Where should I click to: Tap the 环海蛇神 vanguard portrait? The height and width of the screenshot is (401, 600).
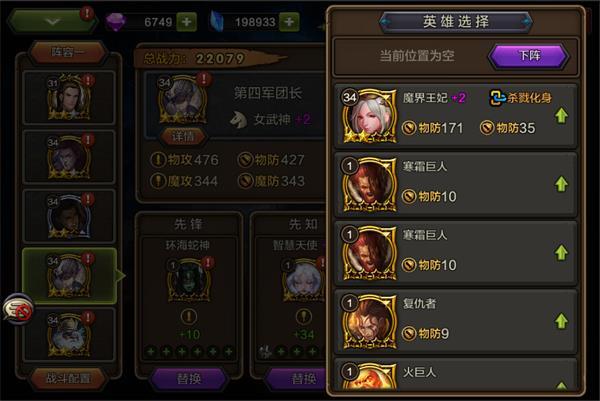click(189, 280)
